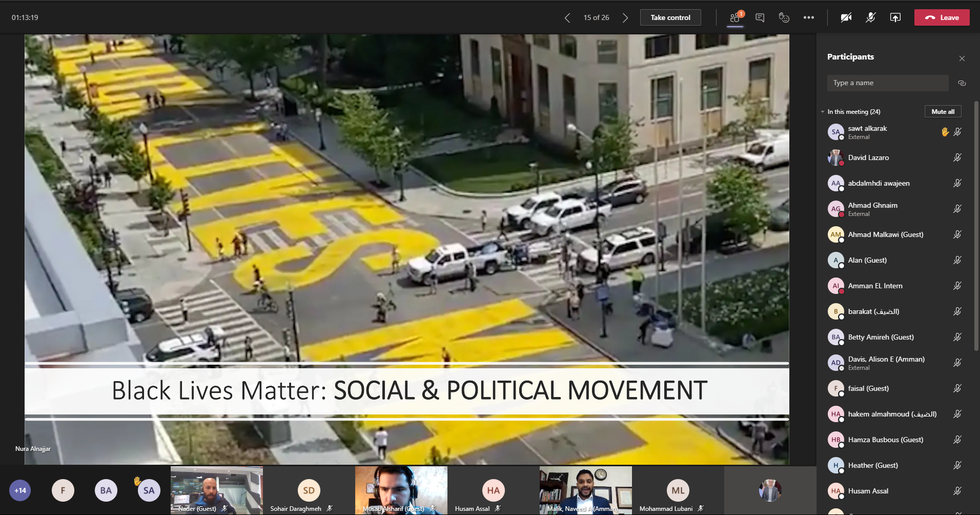The width and height of the screenshot is (980, 515).
Task: Select Malik, Naveed video tile
Action: pyautogui.click(x=586, y=490)
